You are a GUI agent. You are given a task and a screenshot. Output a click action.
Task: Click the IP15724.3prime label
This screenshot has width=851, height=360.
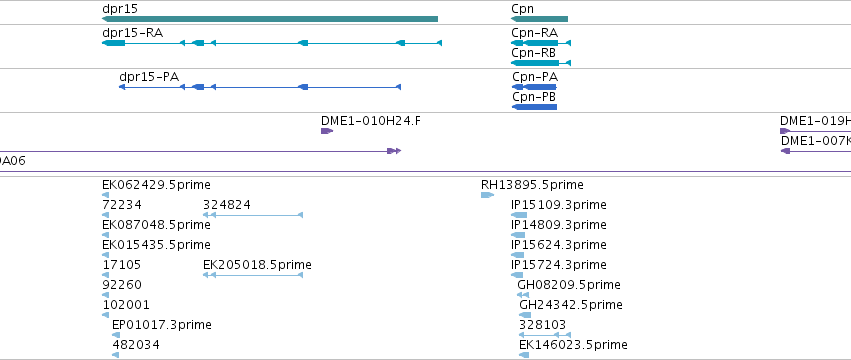(558, 265)
